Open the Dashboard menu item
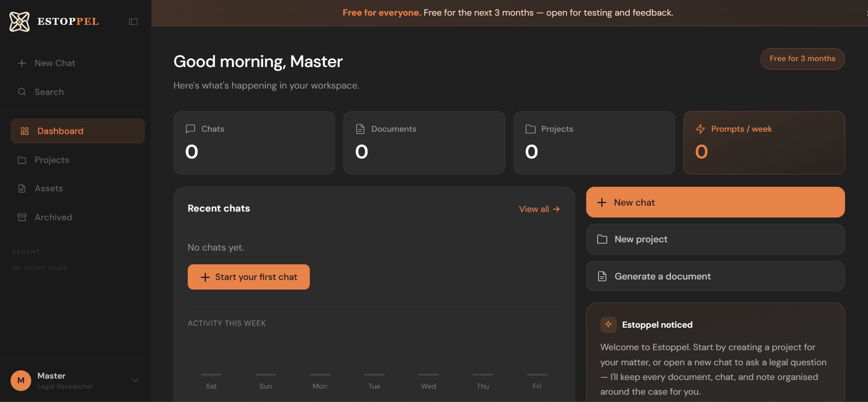This screenshot has width=868, height=402. (78, 131)
